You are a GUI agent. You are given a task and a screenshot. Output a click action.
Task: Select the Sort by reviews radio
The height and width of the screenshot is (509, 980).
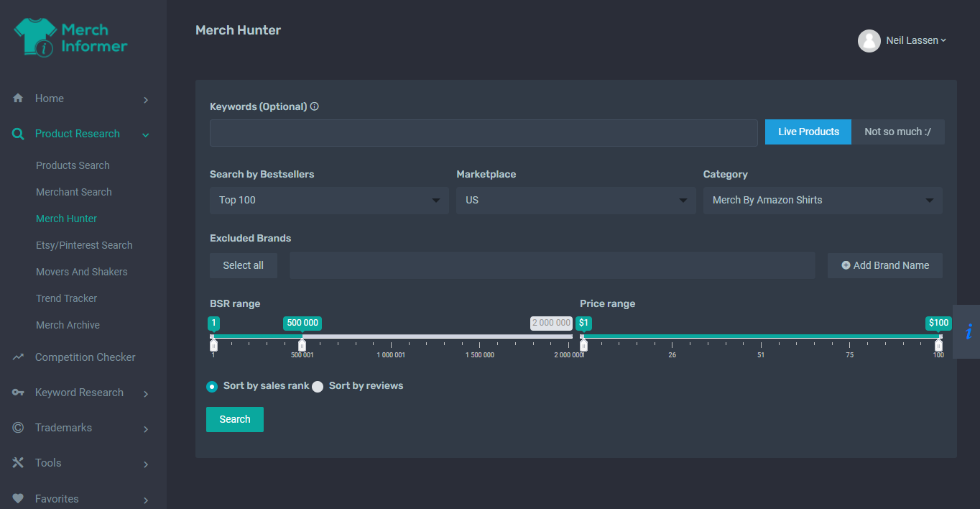[318, 387]
